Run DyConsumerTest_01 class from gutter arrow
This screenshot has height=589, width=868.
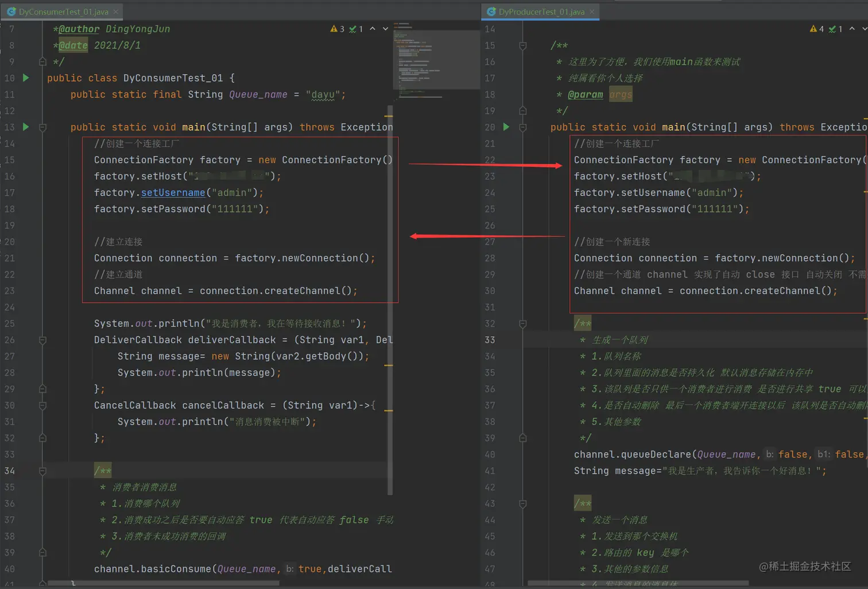pyautogui.click(x=26, y=77)
